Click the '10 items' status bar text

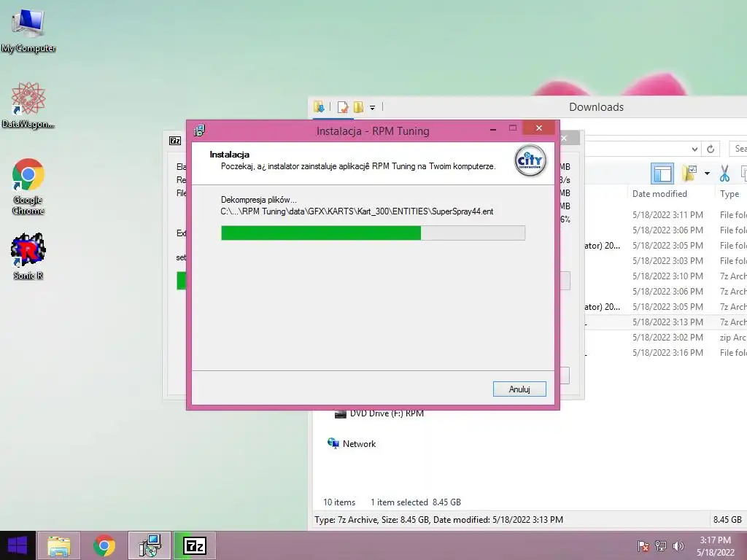[339, 502]
